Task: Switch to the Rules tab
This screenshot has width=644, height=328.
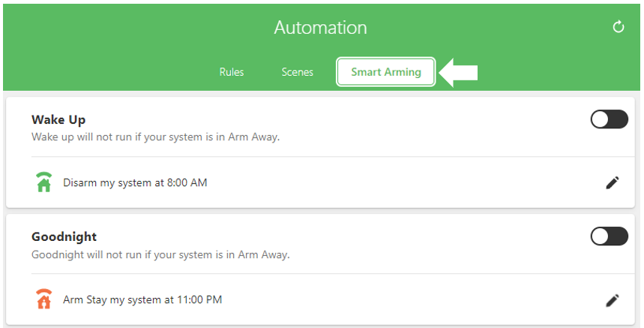Action: click(232, 72)
